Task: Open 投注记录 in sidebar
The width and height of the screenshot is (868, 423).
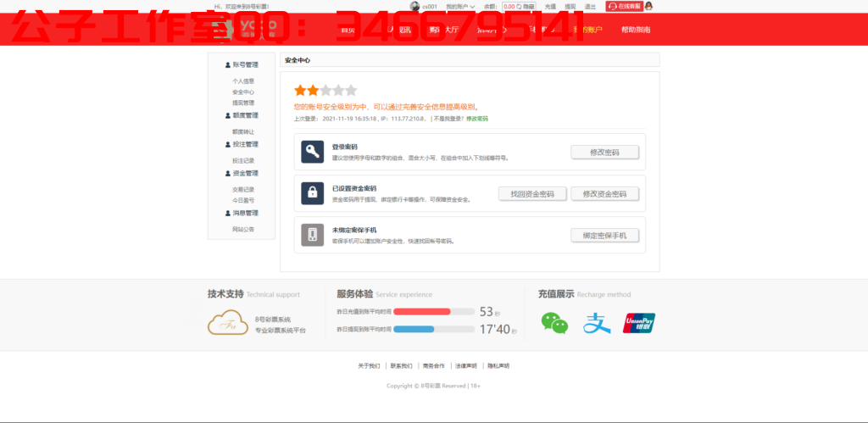Action: coord(243,160)
